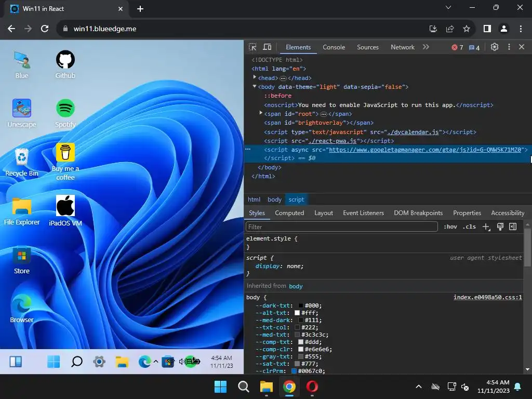Open the Blue desktop icon

point(22,65)
